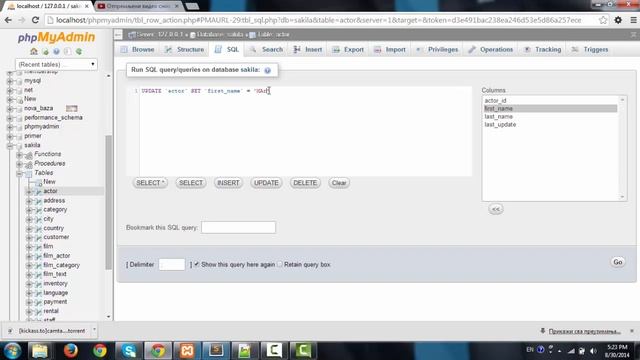Image resolution: width=640 pixels, height=360 pixels.
Task: Click the DELETE query button
Action: point(305,183)
